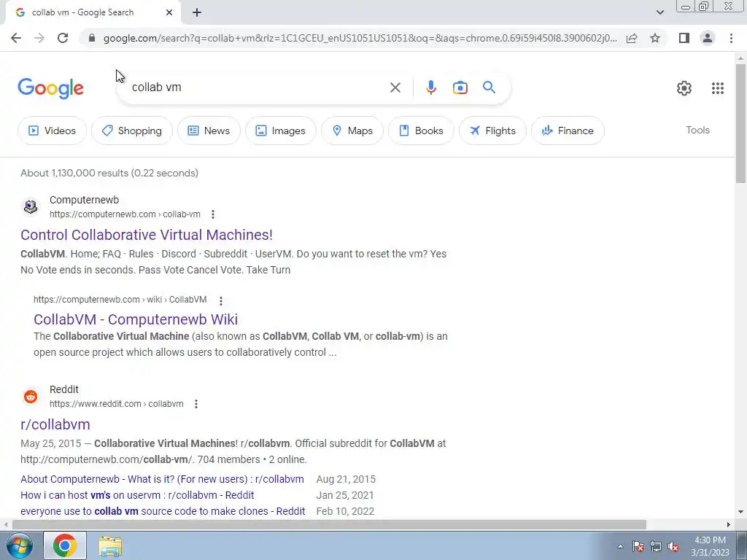Search by image with the camera icon

coord(460,87)
